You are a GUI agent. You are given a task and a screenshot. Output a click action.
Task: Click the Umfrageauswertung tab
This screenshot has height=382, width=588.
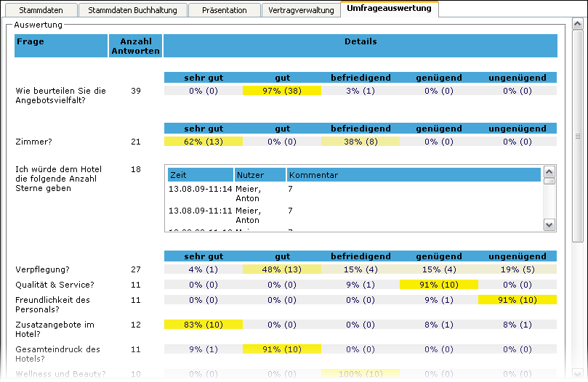[389, 9]
